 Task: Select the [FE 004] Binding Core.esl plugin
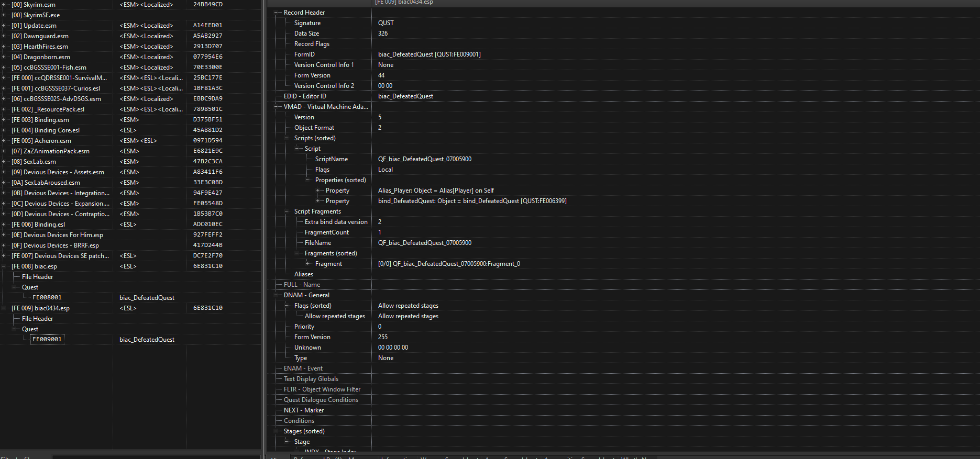pyautogui.click(x=46, y=130)
